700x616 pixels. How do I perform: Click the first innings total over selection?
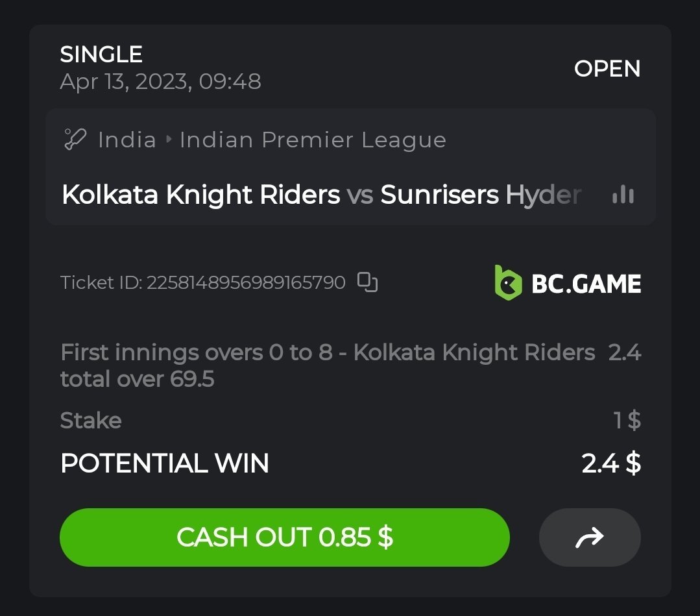pos(328,365)
